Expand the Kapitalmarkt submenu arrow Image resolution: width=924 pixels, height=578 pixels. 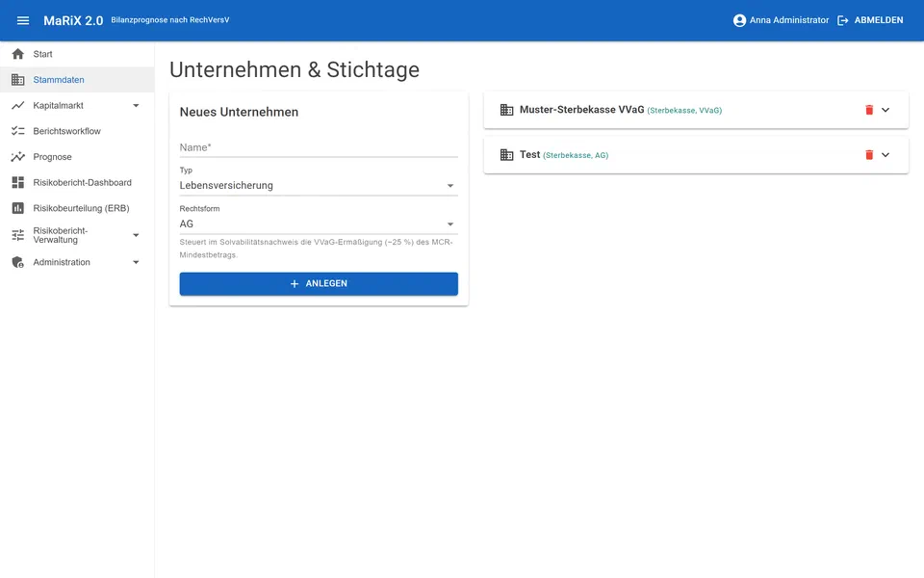point(136,106)
